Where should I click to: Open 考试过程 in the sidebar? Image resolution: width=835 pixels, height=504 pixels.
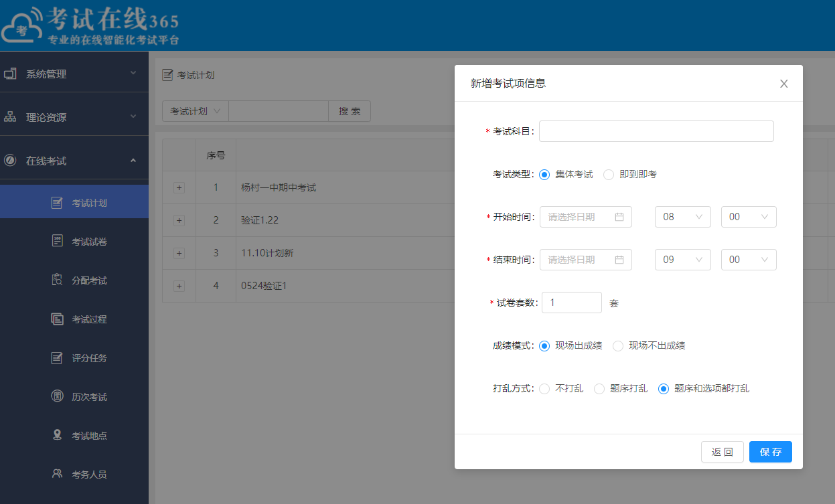74,319
